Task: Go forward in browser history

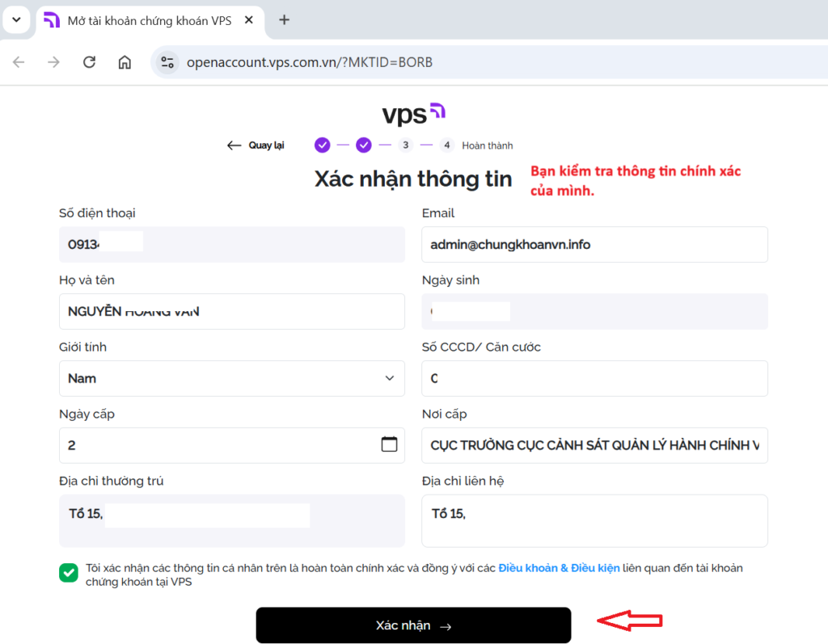Action: click(53, 62)
